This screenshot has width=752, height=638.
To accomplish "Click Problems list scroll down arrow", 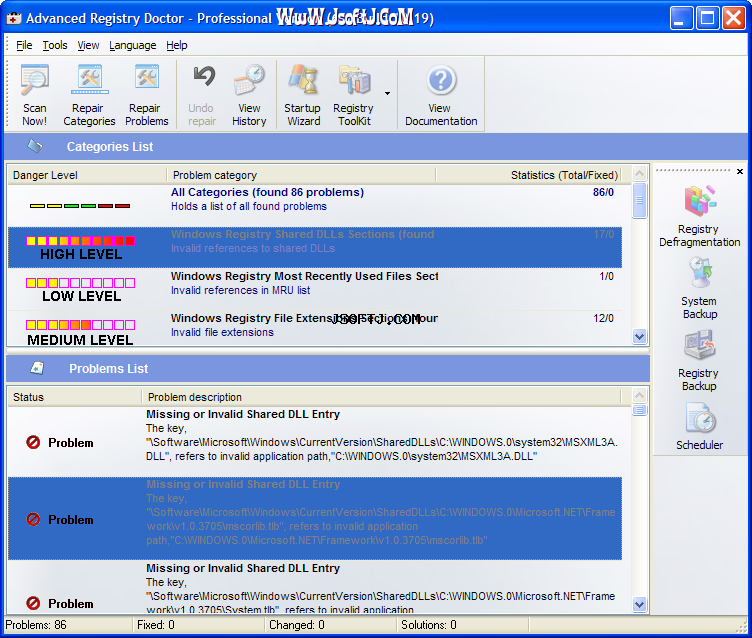I will [639, 604].
